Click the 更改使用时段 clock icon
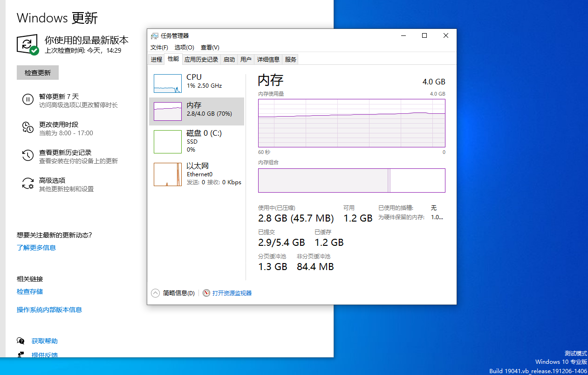This screenshot has height=375, width=588. point(28,127)
